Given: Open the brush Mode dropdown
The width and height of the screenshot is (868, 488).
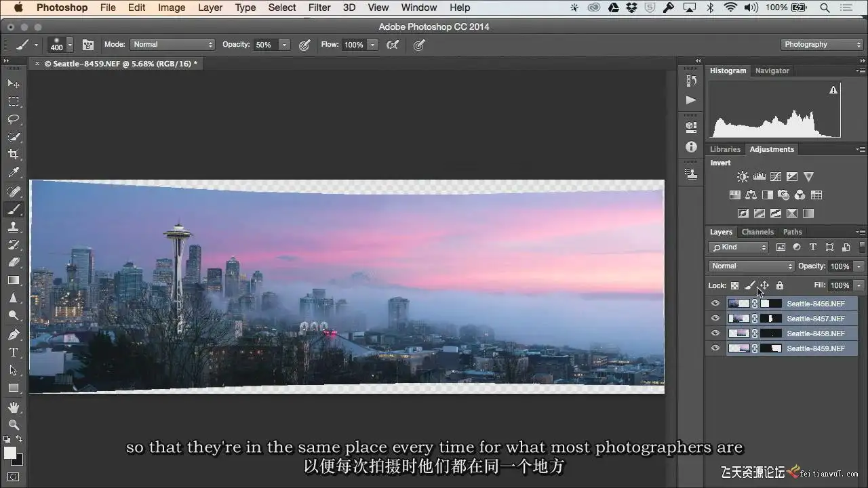Looking at the screenshot, I should tap(172, 45).
